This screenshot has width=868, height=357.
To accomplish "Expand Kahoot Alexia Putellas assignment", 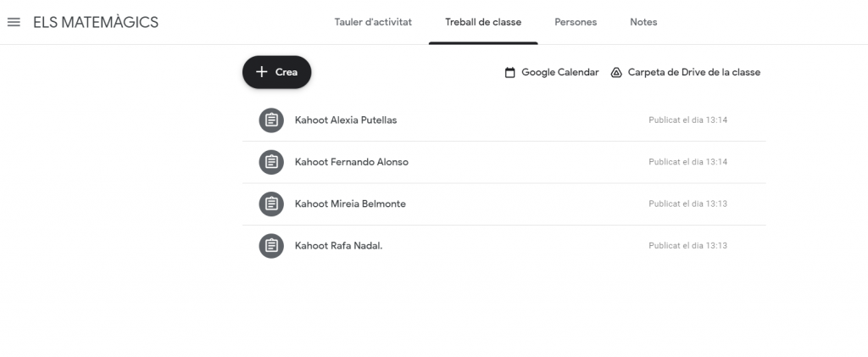I will tap(346, 120).
